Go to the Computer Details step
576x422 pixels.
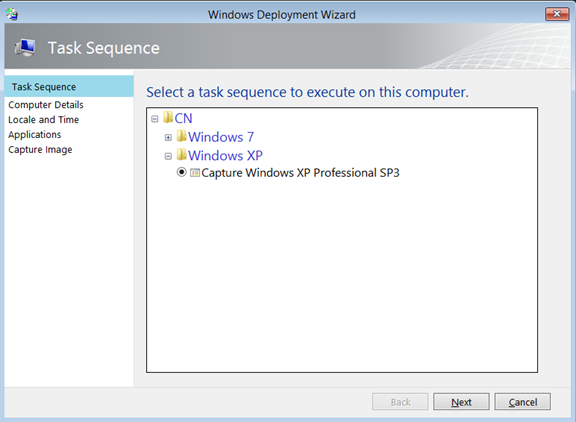pyautogui.click(x=46, y=105)
